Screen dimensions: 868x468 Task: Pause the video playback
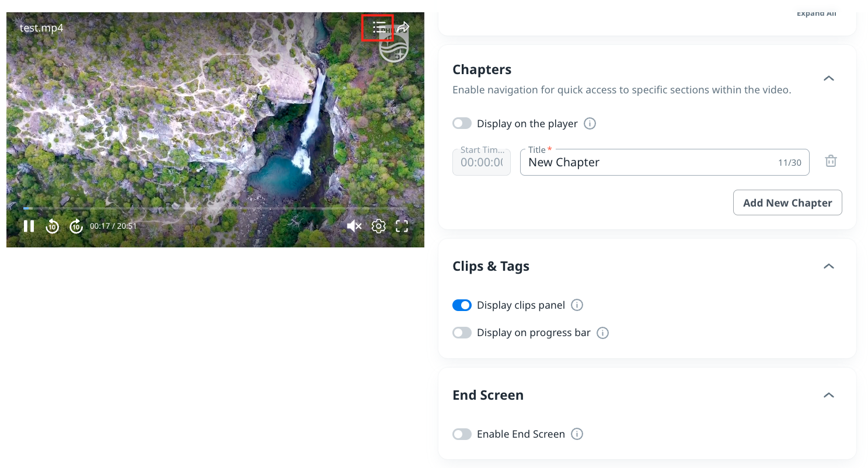point(29,226)
